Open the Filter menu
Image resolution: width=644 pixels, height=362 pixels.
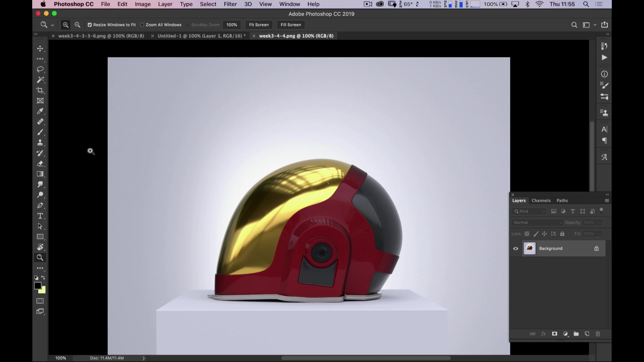coord(230,4)
